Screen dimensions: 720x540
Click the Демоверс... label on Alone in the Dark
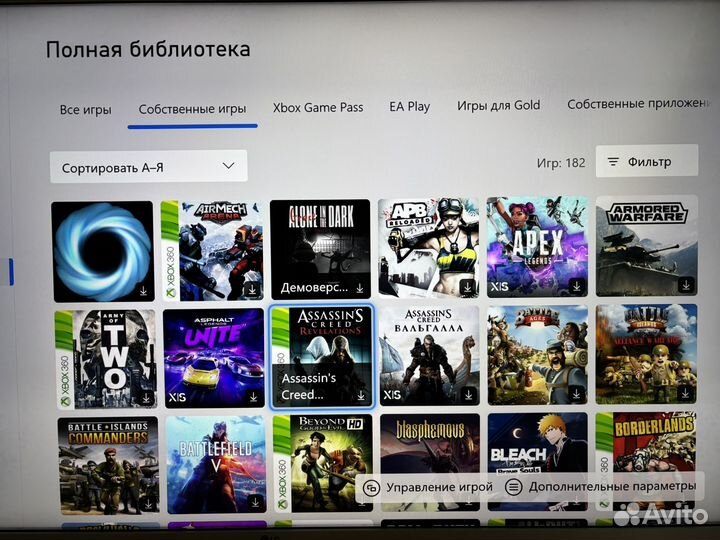314,288
